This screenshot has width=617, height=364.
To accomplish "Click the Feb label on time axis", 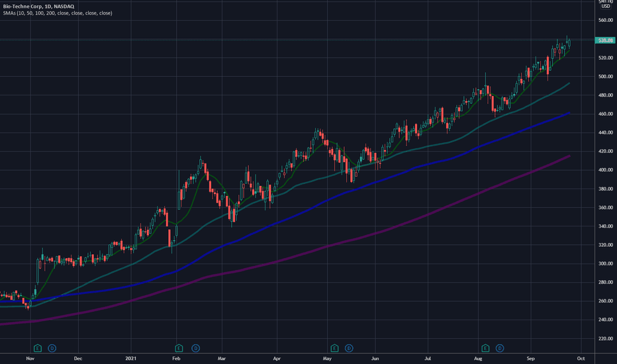I will [x=176, y=359].
